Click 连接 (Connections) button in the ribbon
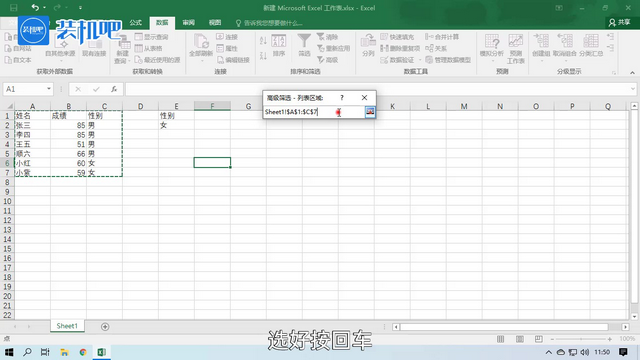640x360 pixels. tap(227, 37)
